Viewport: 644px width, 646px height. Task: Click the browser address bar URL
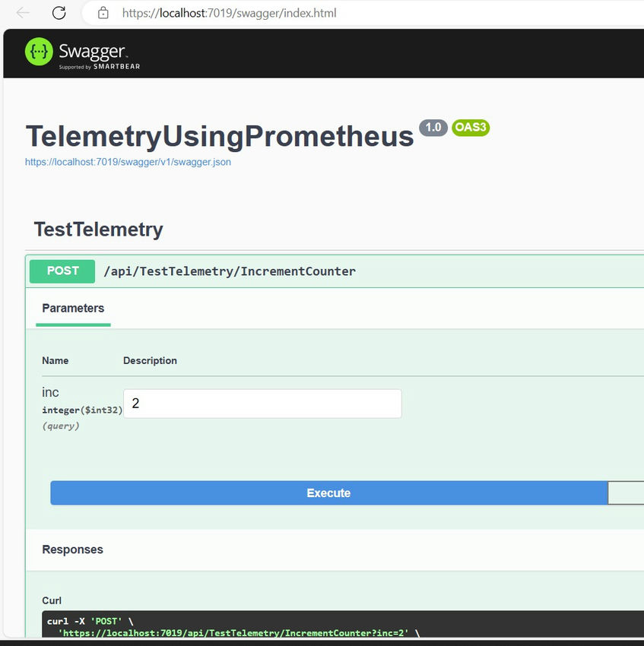point(229,13)
